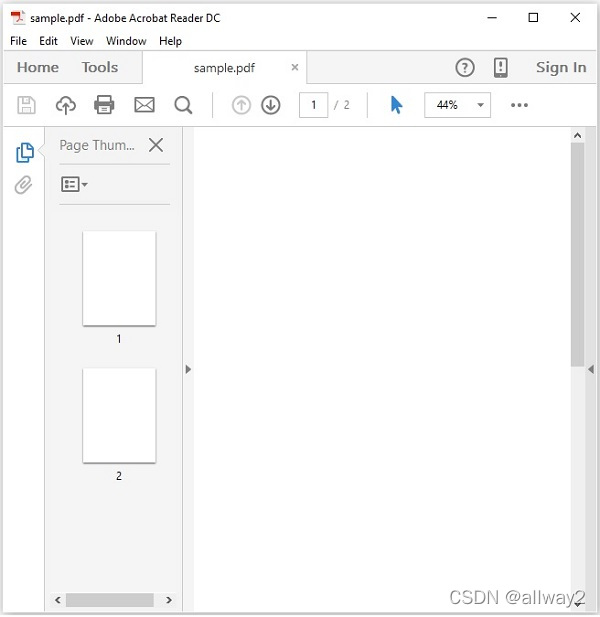Click the document vertical scrollbar thumb
Screen dimensions: 600x617
pyautogui.click(x=577, y=254)
